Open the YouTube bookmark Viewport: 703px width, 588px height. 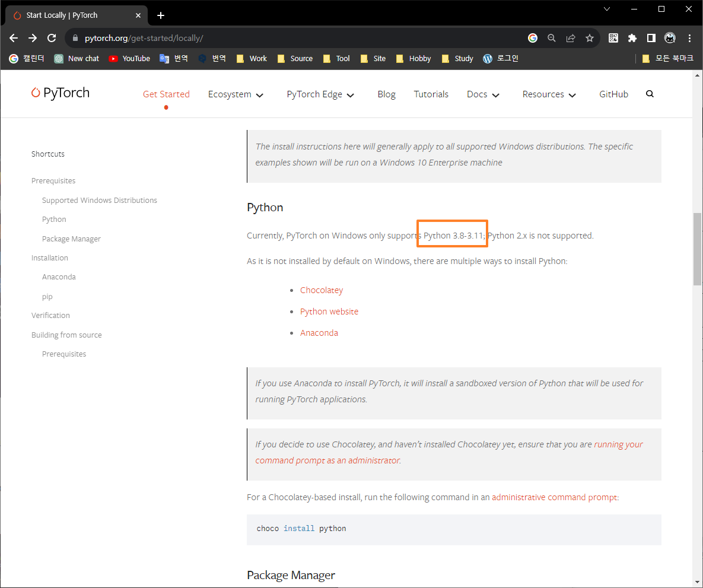(x=129, y=58)
